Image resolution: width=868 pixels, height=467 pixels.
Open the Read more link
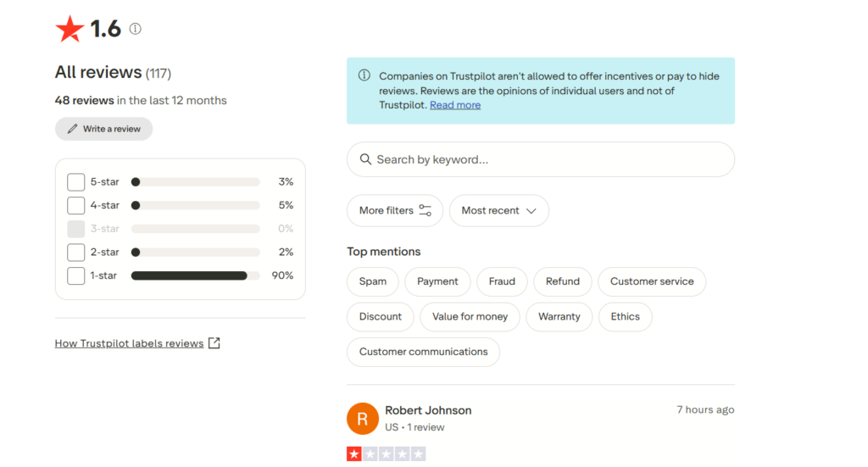[455, 105]
